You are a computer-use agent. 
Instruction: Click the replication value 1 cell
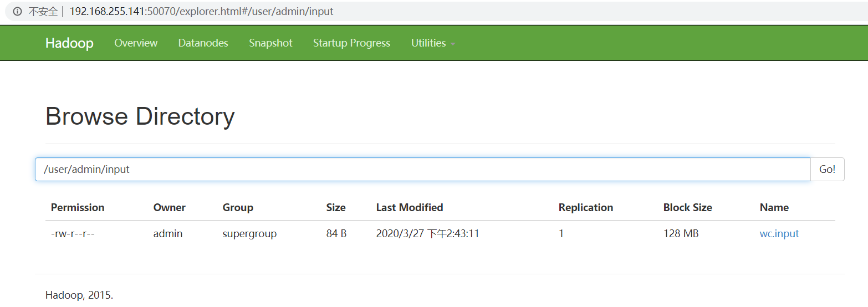(561, 234)
